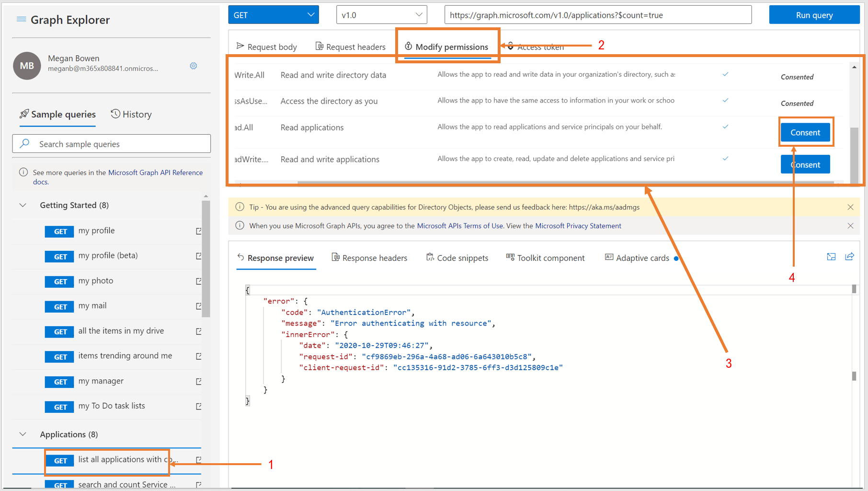Screen dimensions: 868x491
Task: Collapse the Getting Started (8) section
Action: [x=23, y=205]
